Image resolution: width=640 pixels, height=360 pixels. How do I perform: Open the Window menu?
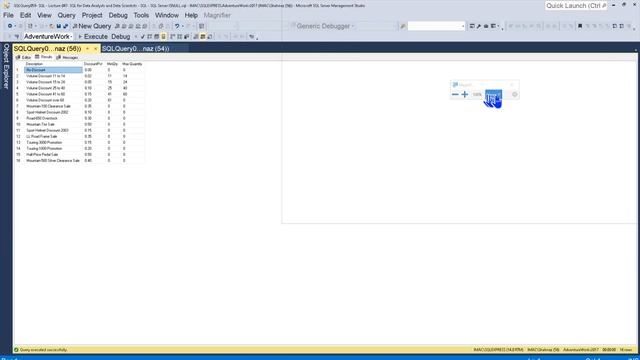[x=167, y=15]
